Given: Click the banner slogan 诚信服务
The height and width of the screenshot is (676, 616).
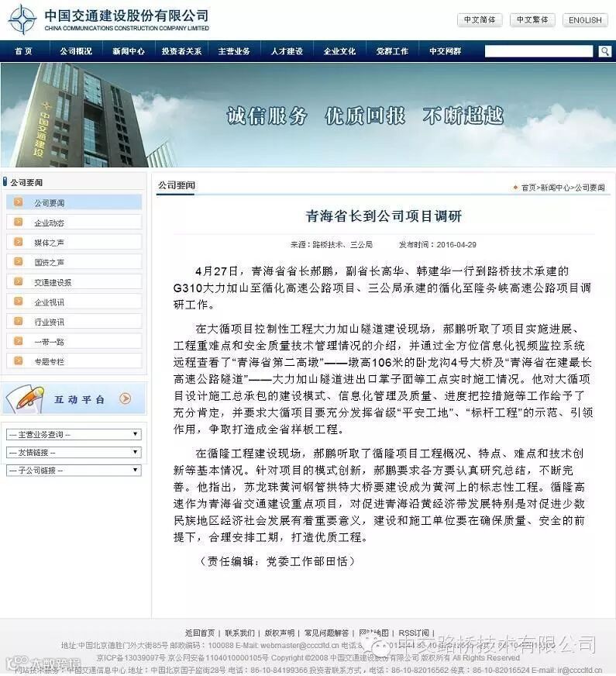Looking at the screenshot, I should [x=267, y=116].
